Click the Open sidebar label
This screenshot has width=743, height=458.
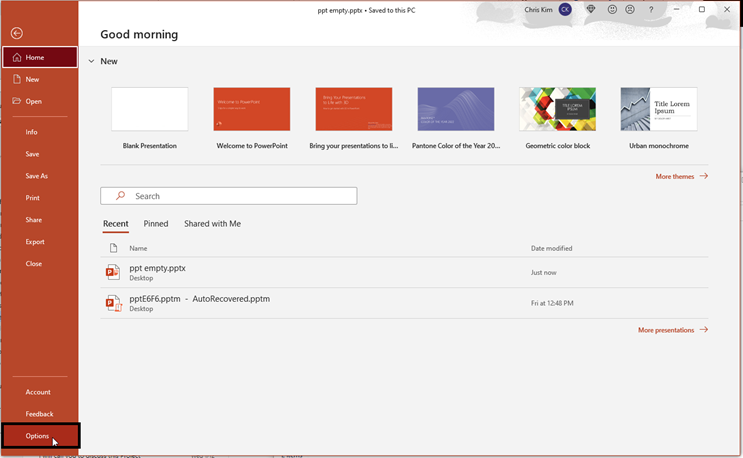click(34, 101)
